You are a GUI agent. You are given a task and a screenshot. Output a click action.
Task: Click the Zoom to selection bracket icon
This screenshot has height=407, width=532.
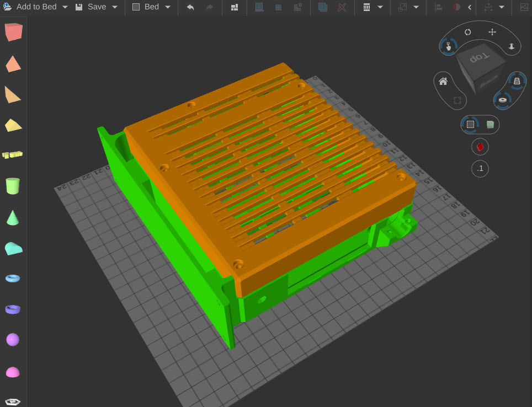[x=457, y=100]
